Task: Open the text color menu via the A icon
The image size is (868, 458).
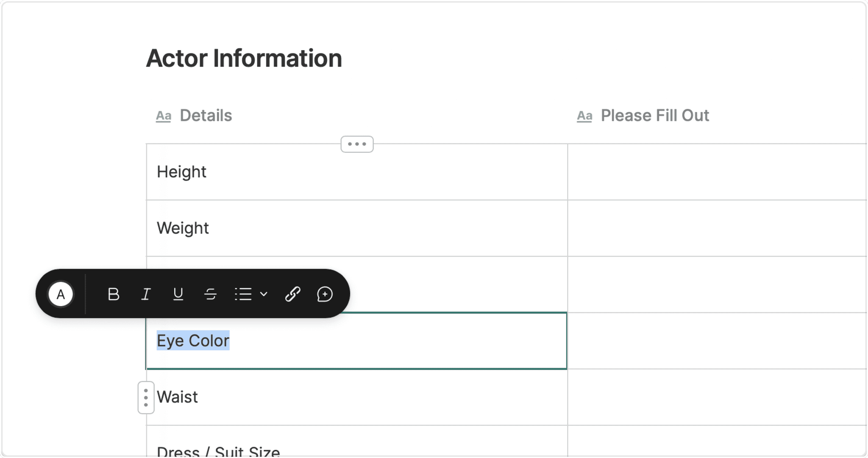Action: (x=61, y=294)
